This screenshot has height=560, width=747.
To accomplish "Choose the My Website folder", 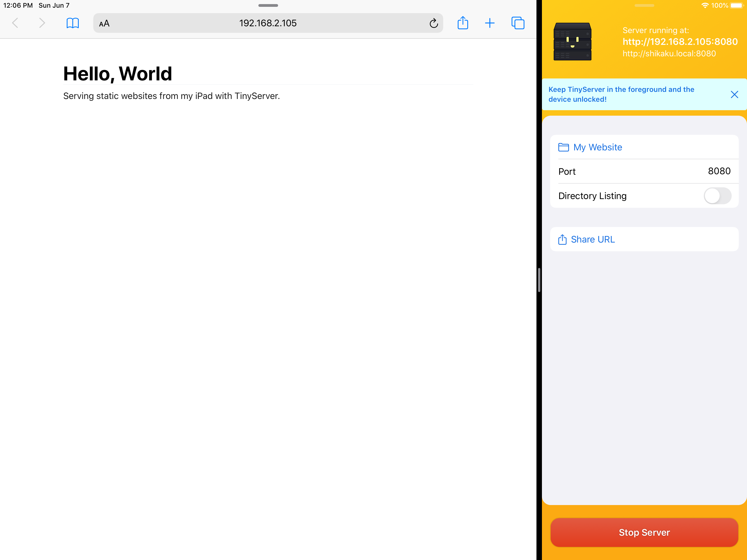I will tap(597, 147).
